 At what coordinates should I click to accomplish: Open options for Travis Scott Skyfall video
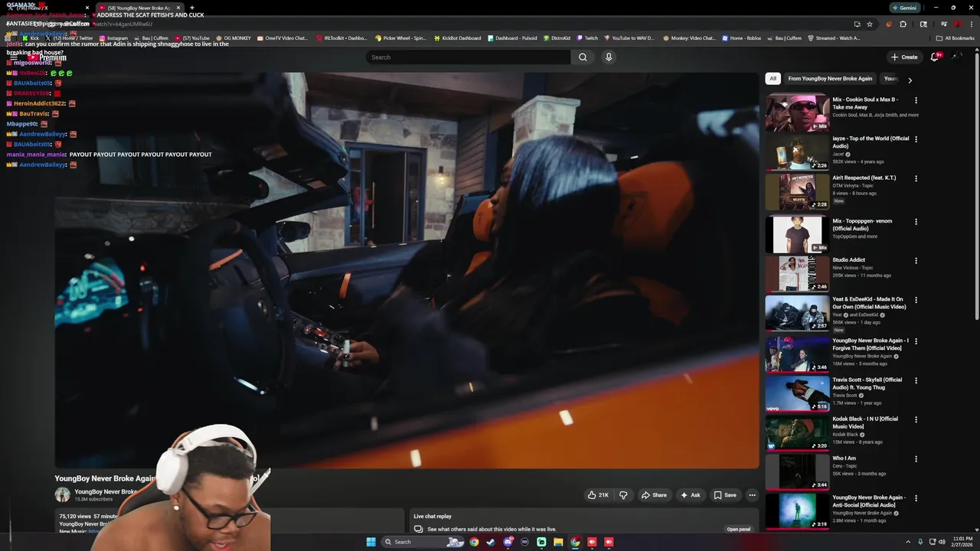916,380
